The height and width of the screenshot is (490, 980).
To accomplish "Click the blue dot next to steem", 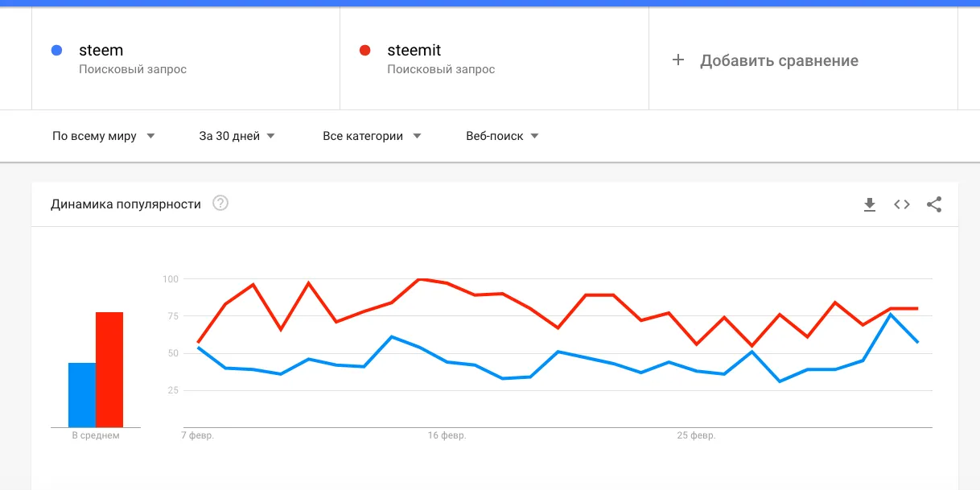I will point(56,50).
